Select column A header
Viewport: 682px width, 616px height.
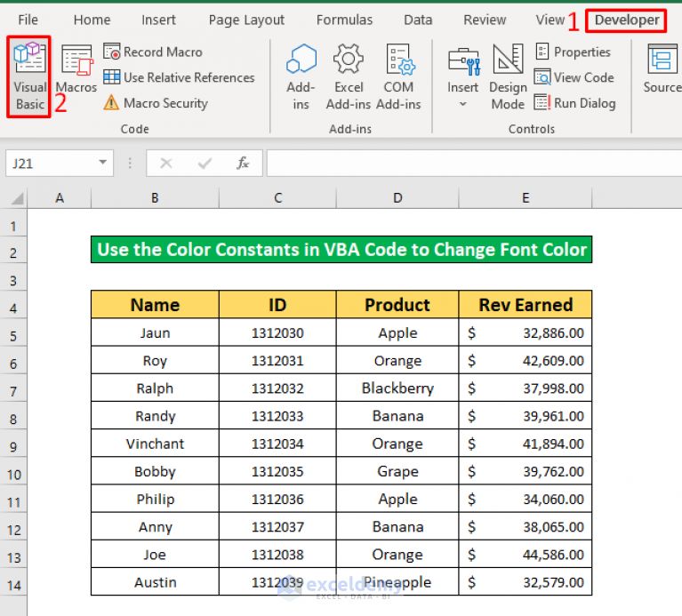(x=60, y=198)
